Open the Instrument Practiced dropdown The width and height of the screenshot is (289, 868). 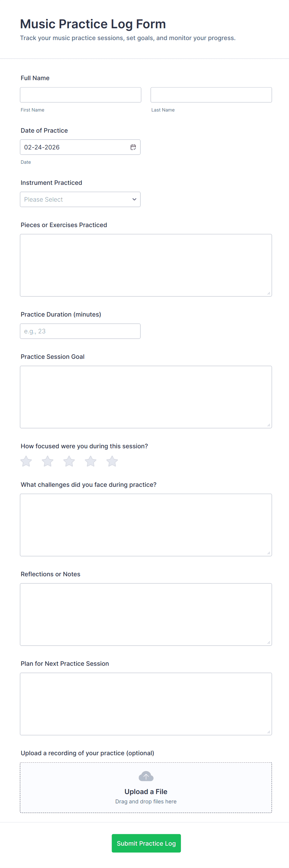(80, 199)
